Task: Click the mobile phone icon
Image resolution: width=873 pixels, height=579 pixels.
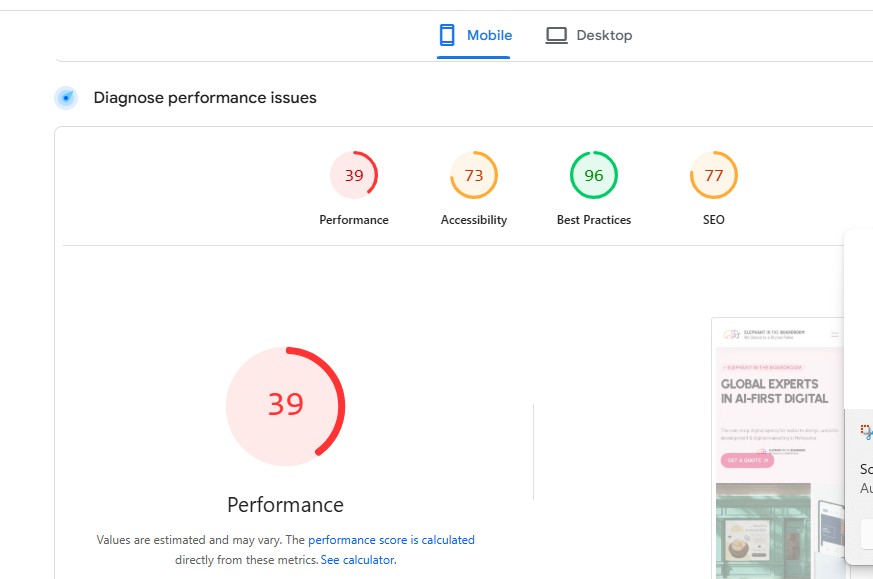Action: click(x=447, y=36)
